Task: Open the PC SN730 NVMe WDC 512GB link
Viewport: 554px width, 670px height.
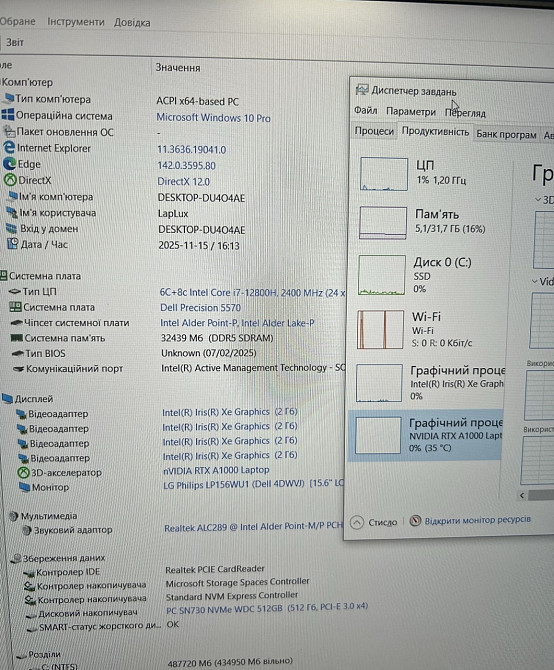Action: coord(267,608)
